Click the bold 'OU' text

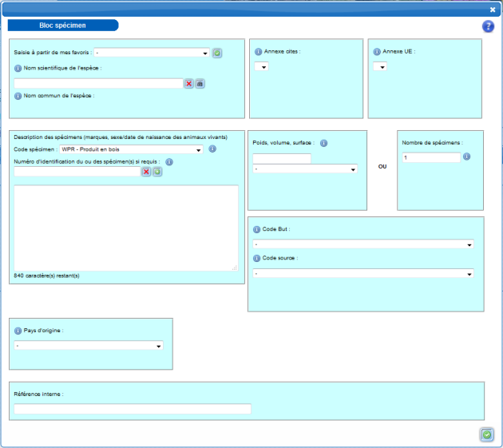click(x=382, y=167)
